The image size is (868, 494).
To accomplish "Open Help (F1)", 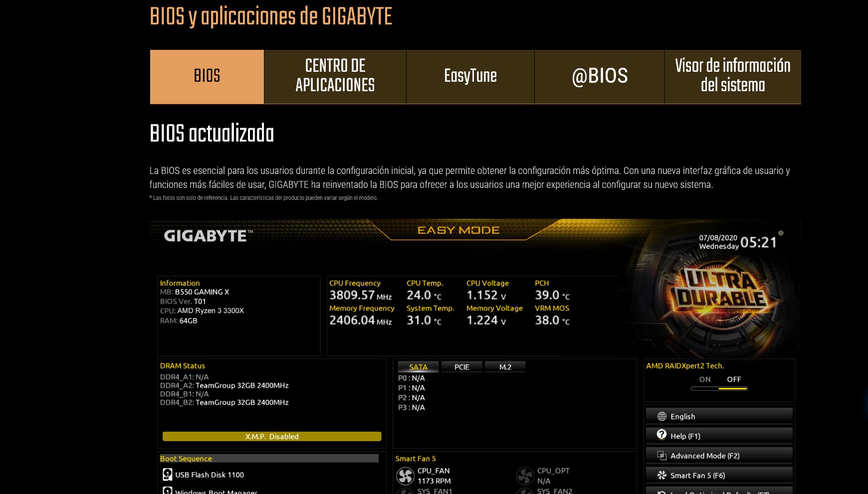I will (719, 436).
